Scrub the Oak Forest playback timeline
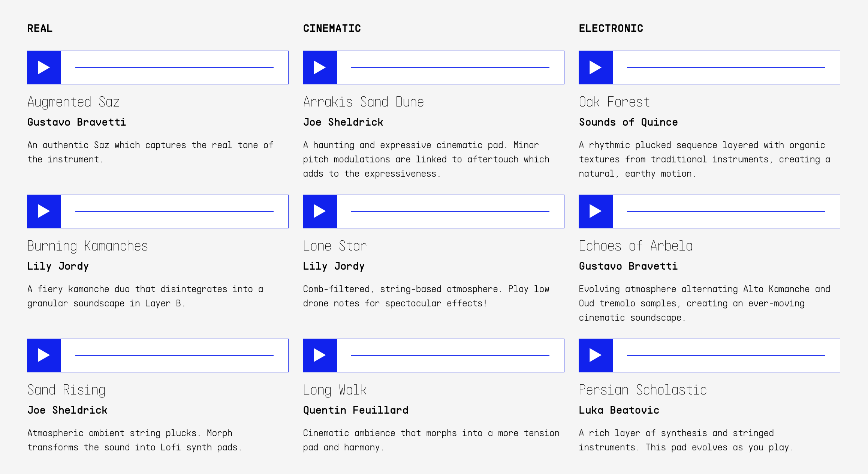This screenshot has height=474, width=868. [726, 67]
